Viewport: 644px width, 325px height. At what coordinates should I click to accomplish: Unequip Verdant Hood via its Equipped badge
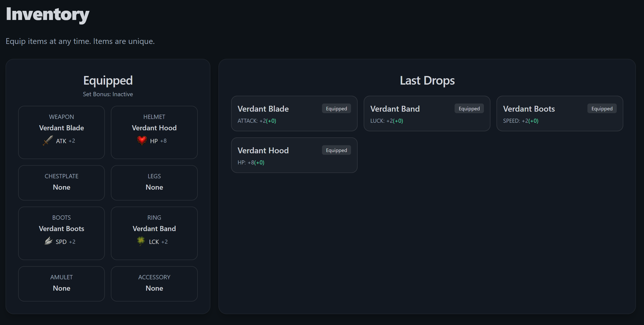click(336, 150)
